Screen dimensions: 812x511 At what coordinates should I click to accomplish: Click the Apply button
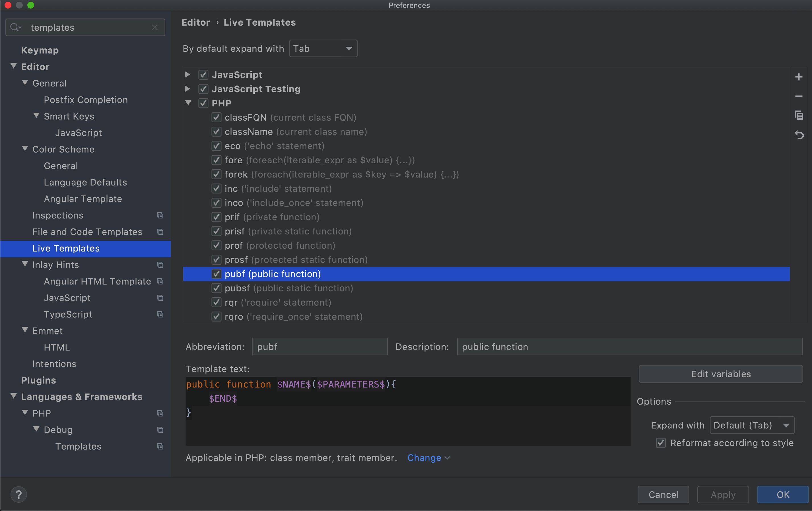[723, 494]
